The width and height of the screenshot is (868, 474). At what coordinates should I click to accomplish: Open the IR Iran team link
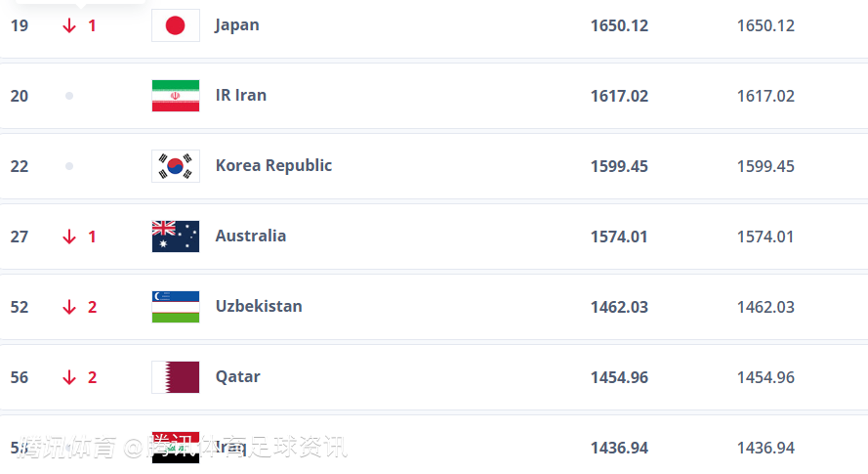[241, 95]
